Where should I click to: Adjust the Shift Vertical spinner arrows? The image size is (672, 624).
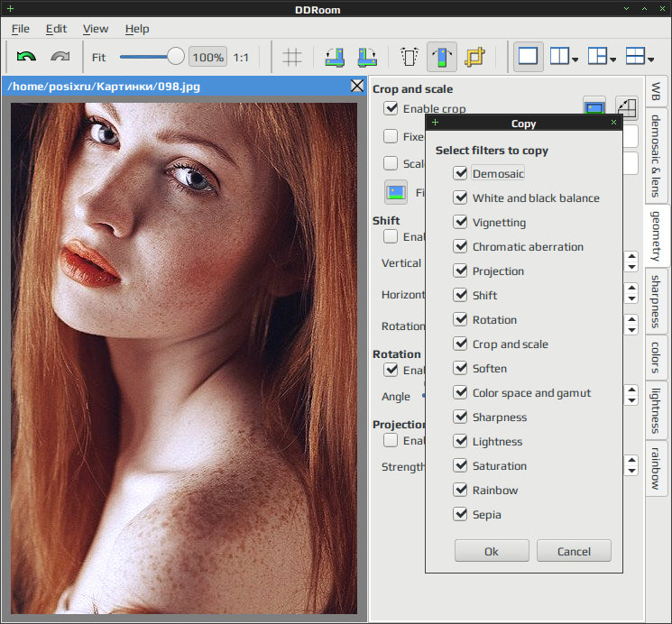[x=631, y=262]
